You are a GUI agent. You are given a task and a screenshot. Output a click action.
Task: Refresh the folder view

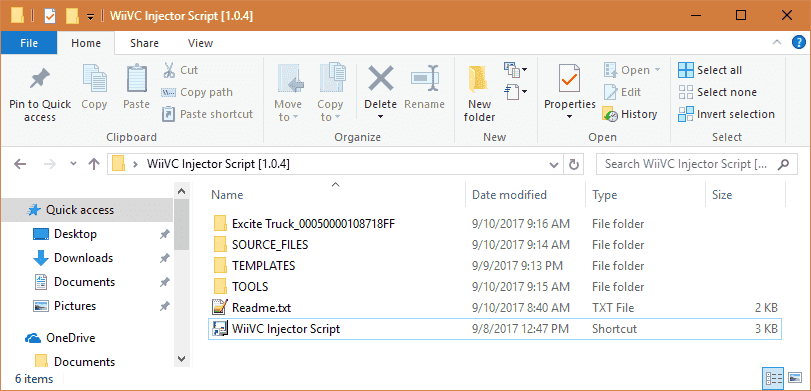573,164
